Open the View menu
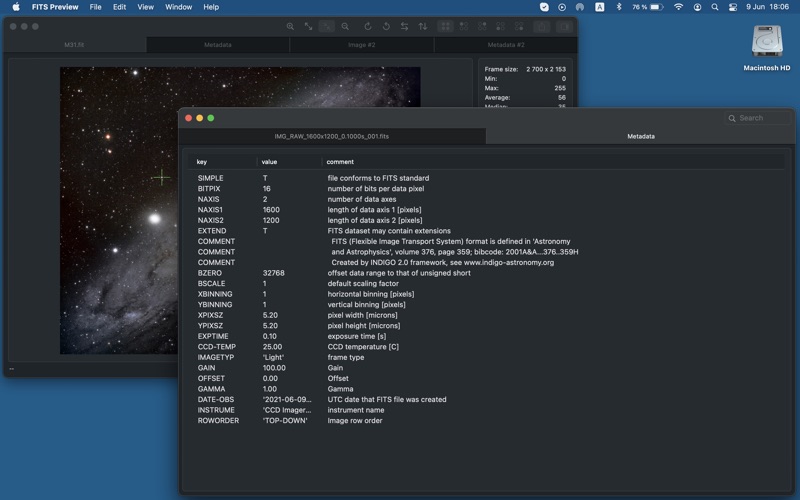 coord(145,7)
